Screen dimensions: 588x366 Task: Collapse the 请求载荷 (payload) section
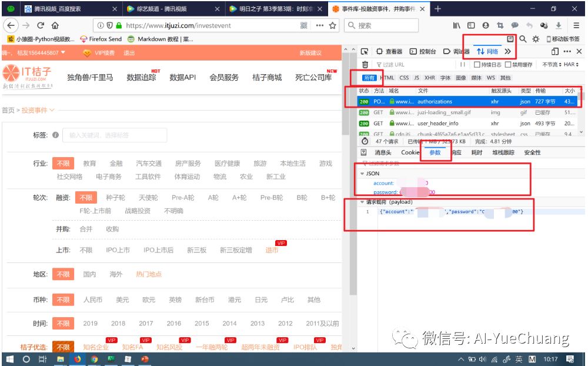pos(362,202)
